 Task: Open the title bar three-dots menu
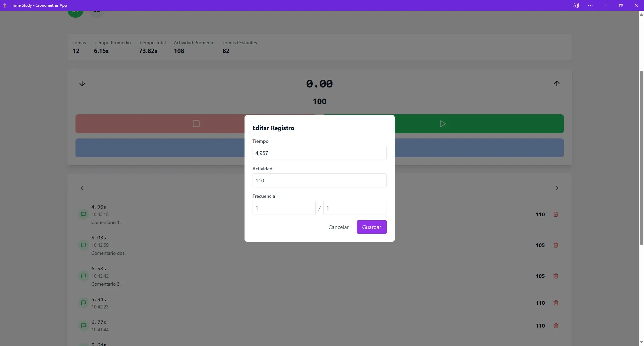(590, 5)
